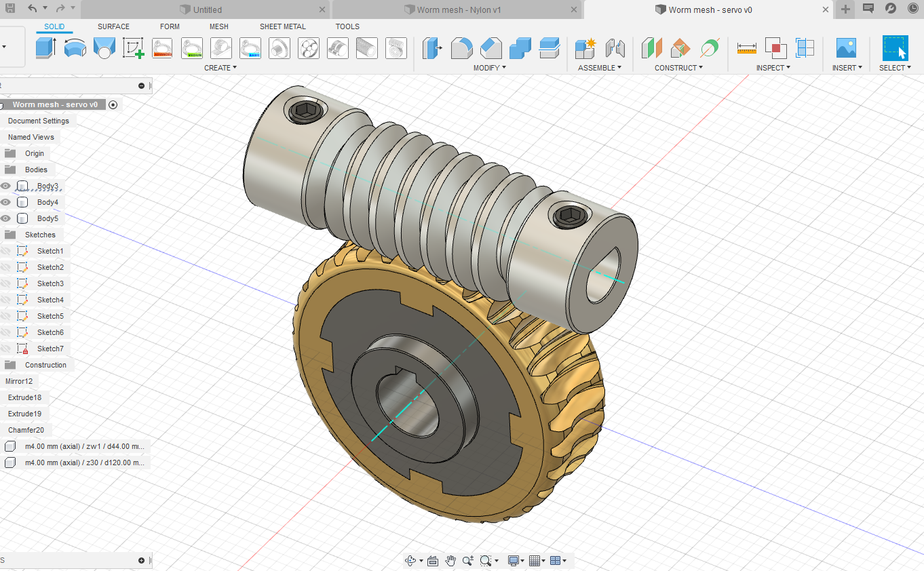Click the Select tool icon
Viewport: 924px width, 571px height.
[x=895, y=48]
